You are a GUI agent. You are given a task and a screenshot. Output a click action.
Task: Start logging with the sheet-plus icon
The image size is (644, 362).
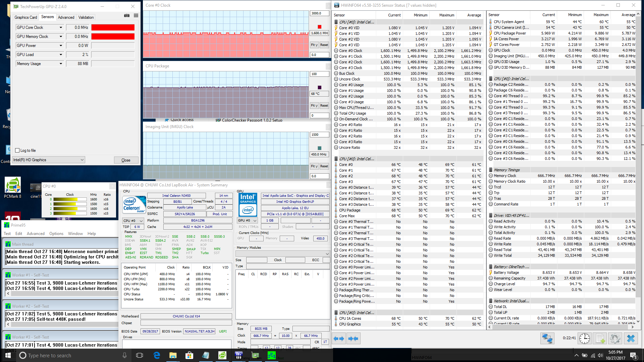coord(600,339)
